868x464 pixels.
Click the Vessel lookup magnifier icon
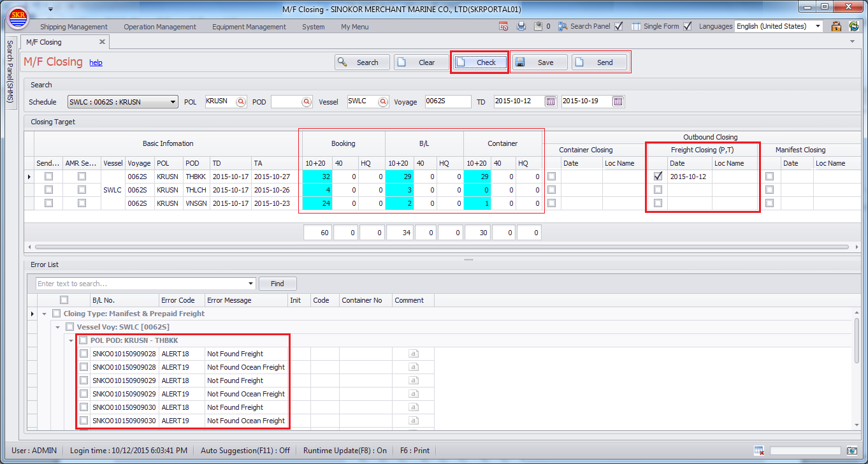[x=383, y=101]
